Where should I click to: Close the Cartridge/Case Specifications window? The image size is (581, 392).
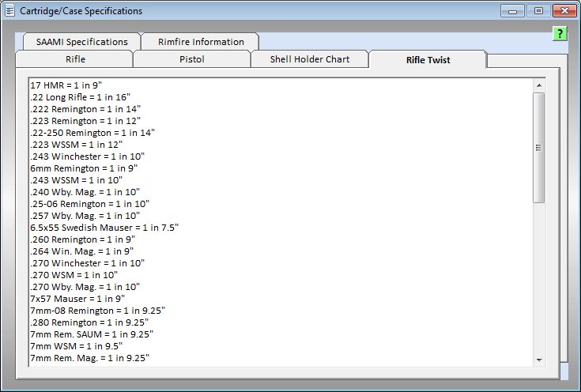[564, 11]
